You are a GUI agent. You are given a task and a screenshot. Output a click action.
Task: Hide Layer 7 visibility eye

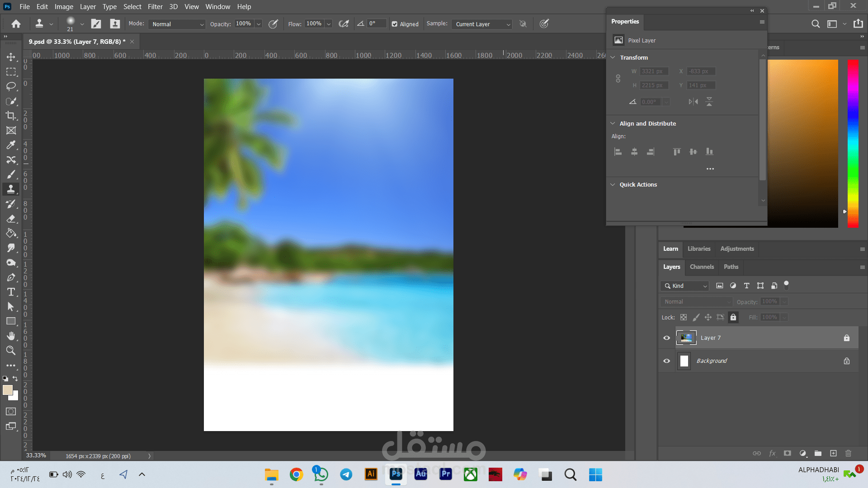point(666,338)
